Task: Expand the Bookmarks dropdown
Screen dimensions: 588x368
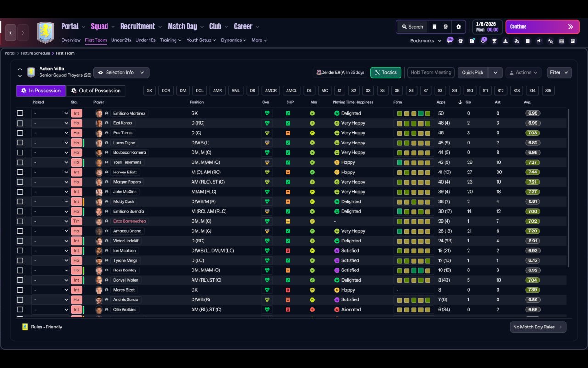Action: point(426,41)
